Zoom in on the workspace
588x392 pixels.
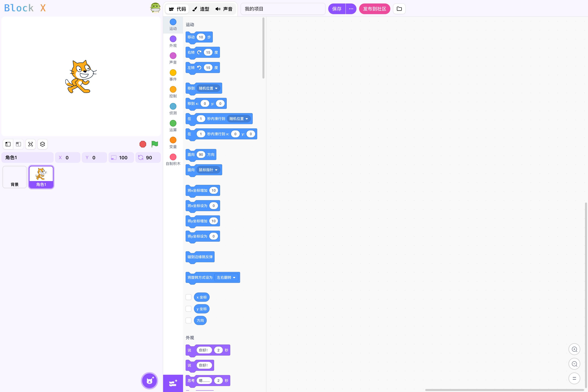click(x=574, y=349)
